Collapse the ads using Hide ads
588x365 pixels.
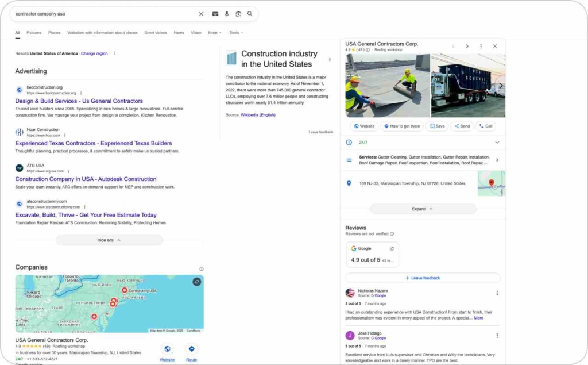(x=109, y=240)
